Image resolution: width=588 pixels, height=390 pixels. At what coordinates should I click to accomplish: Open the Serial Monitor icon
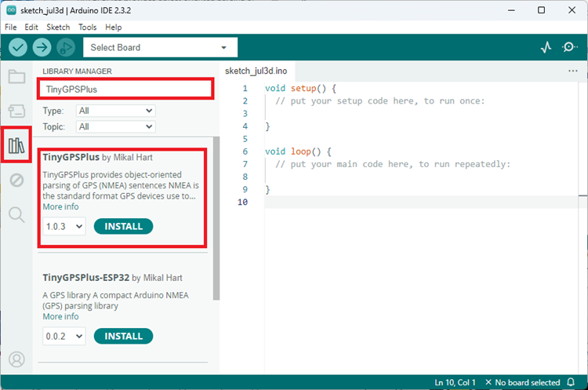pyautogui.click(x=570, y=48)
